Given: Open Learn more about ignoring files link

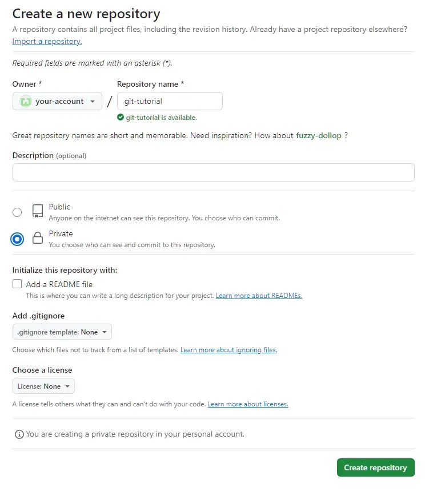Looking at the screenshot, I should (x=228, y=350).
